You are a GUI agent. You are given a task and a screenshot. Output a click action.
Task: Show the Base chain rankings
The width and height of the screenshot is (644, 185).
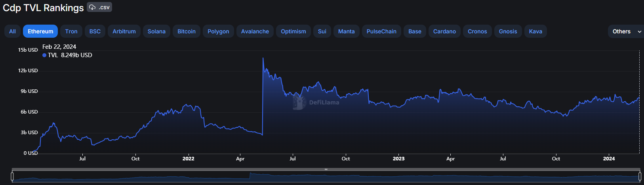point(415,31)
